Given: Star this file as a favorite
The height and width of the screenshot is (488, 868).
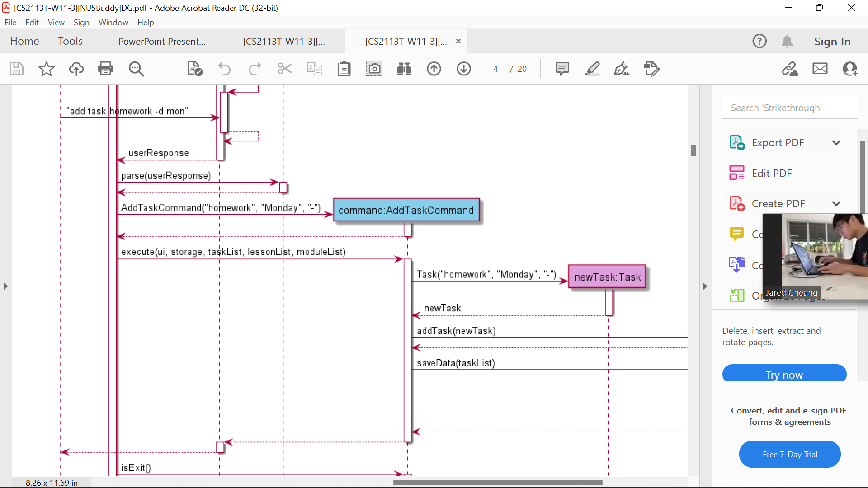Looking at the screenshot, I should pyautogui.click(x=46, y=69).
